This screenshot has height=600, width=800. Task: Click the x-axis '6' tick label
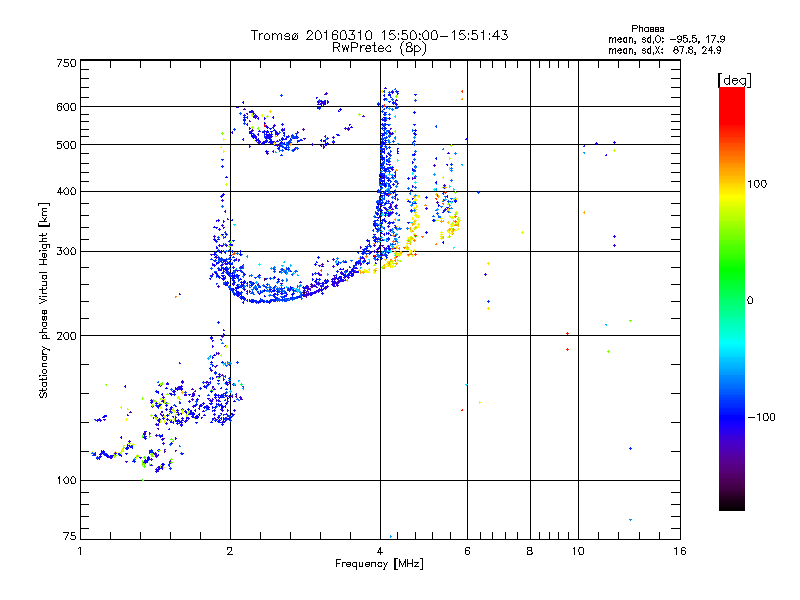coord(467,551)
